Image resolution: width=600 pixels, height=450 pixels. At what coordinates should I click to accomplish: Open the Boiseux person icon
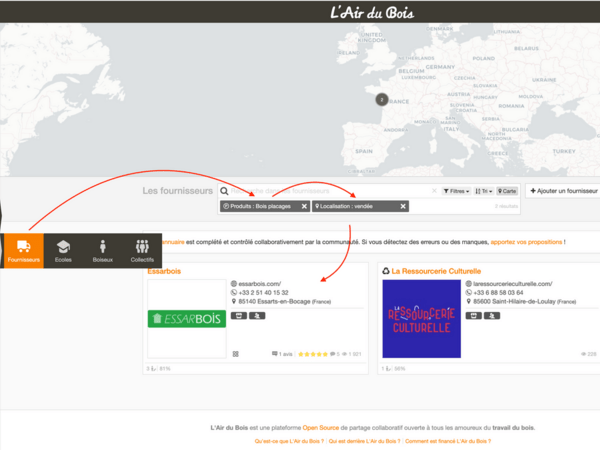click(102, 251)
